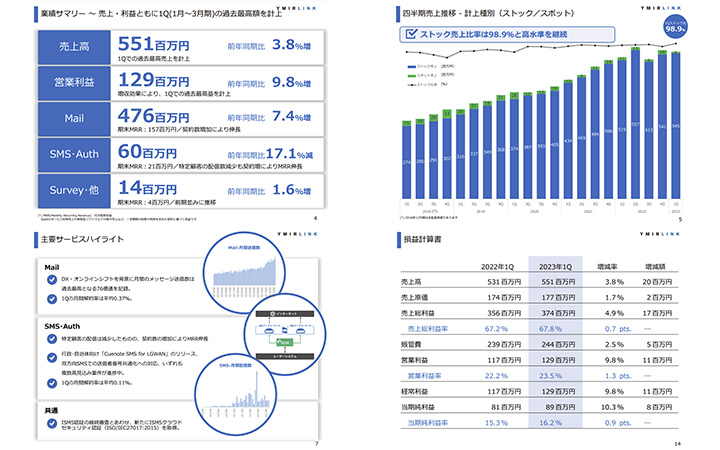This screenshot has width=720, height=450.
Task: Click the 前年同期比 17.1%減 value
Action: pos(289,153)
